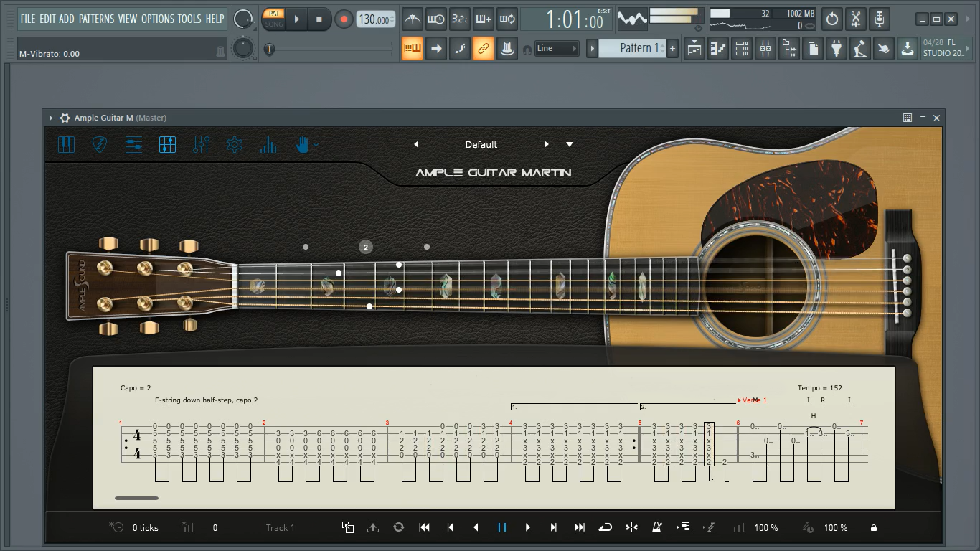Image resolution: width=980 pixels, height=551 pixels.
Task: Click the tempo field showing 130.000
Action: pyautogui.click(x=376, y=19)
